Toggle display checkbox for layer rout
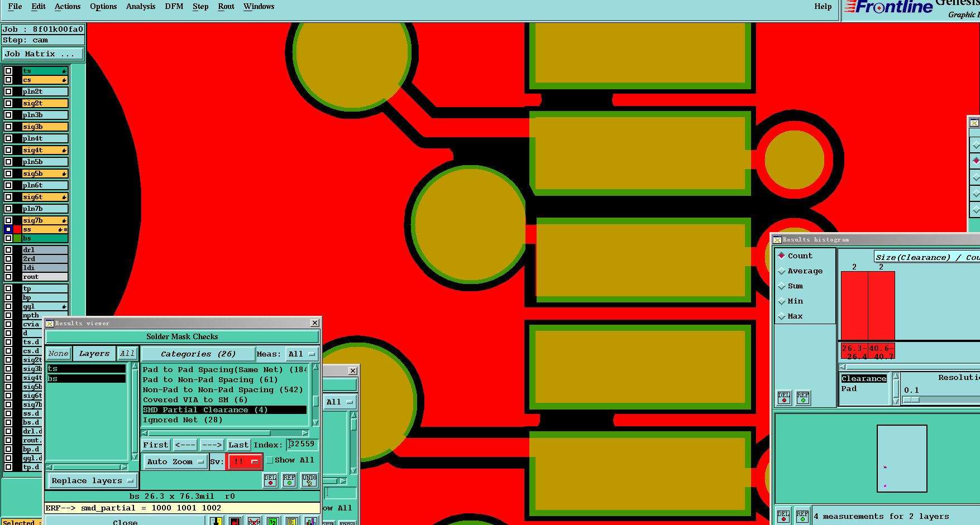980x525 pixels. point(8,277)
